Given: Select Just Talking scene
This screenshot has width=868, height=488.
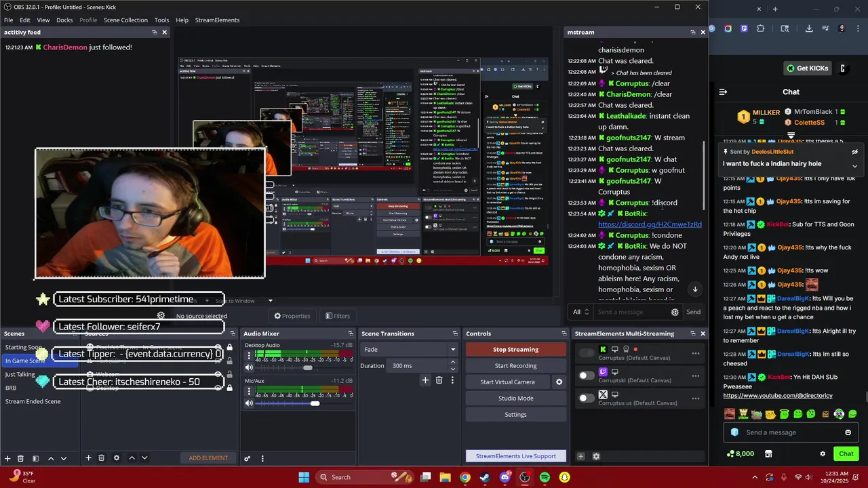Looking at the screenshot, I should [20, 374].
